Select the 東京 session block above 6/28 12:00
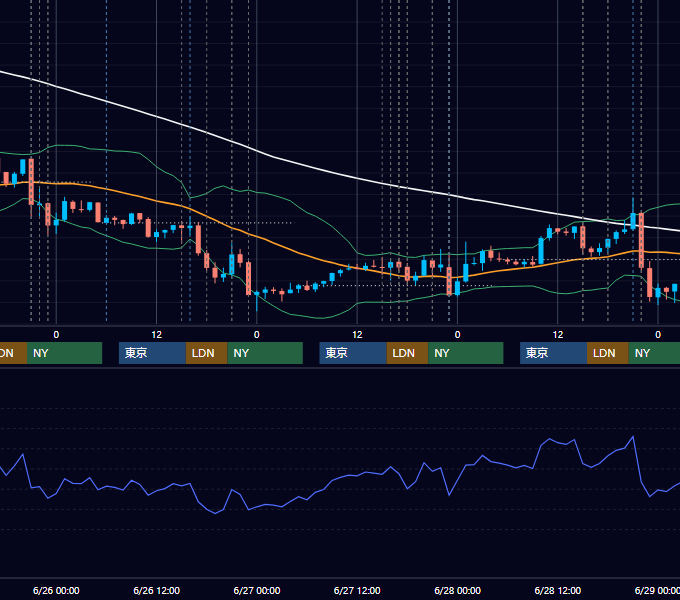 pyautogui.click(x=554, y=353)
